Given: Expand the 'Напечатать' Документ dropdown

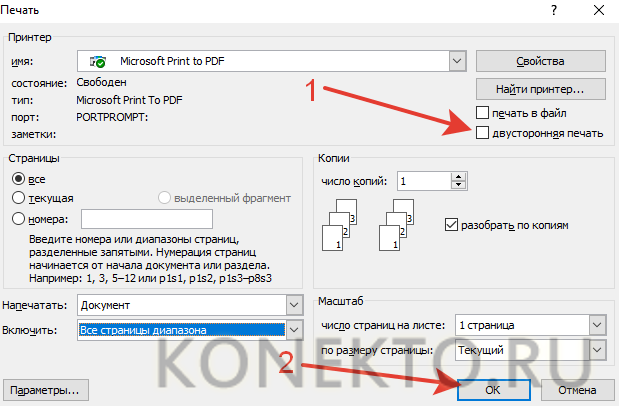Looking at the screenshot, I should [293, 305].
